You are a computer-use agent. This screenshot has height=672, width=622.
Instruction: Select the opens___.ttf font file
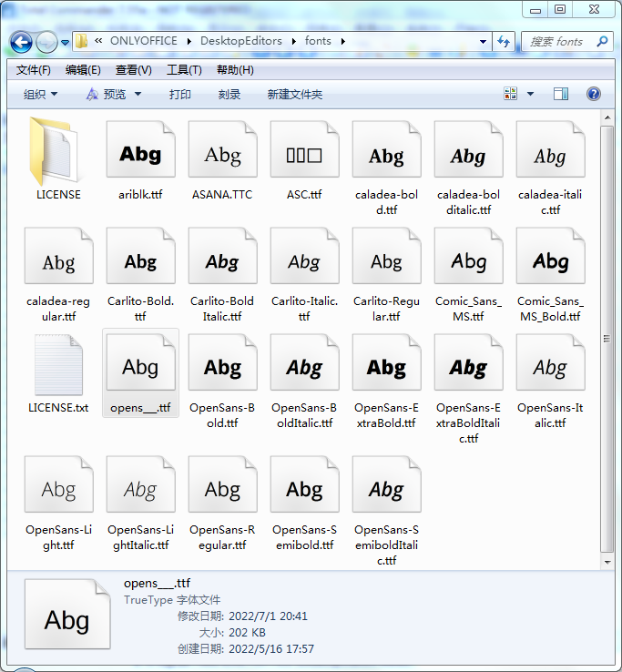pos(140,372)
